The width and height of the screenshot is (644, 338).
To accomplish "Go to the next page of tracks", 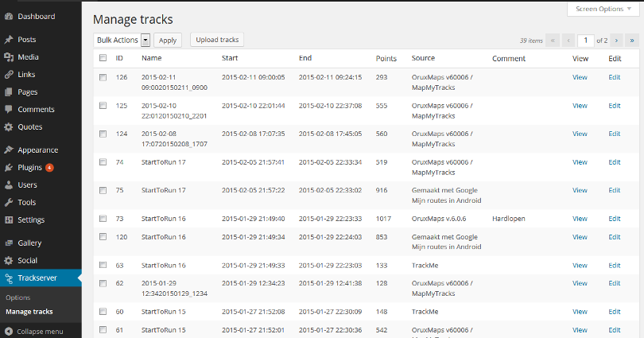I will tap(616, 41).
